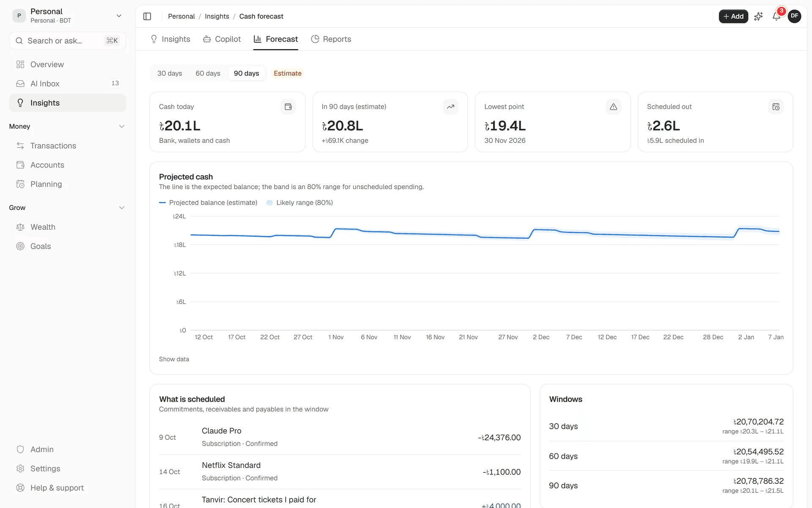
Task: Open Transactions in the sidebar
Action: [x=68, y=146]
